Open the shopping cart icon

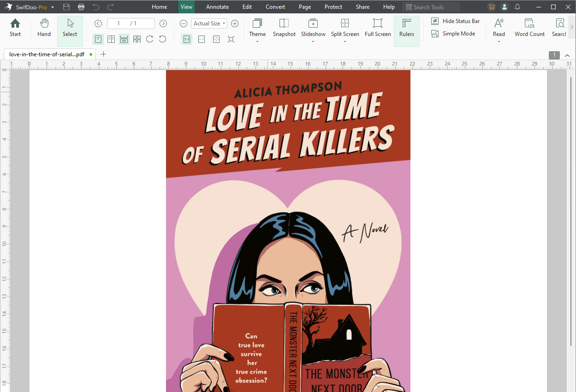pyautogui.click(x=492, y=7)
